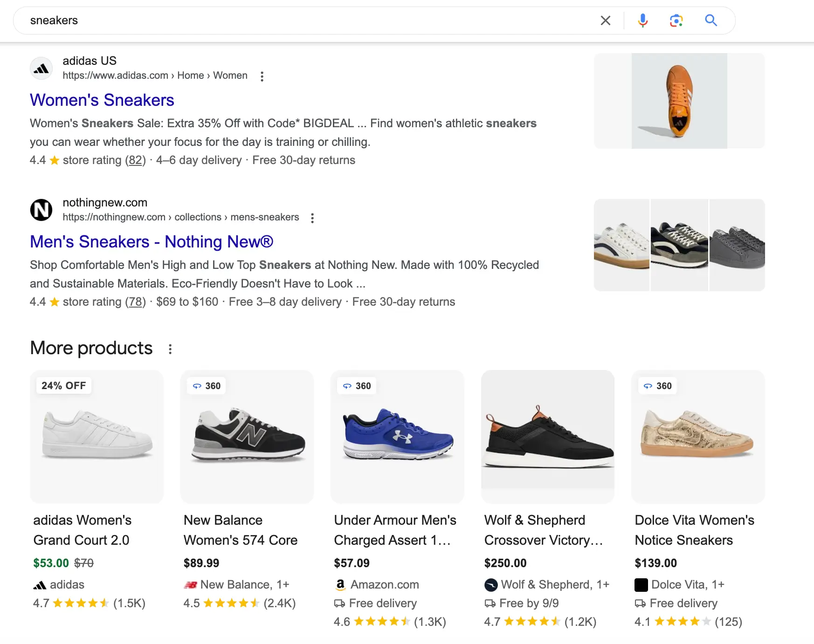The image size is (814, 644).
Task: Open New Balance Women's 574 Core title
Action: [241, 530]
